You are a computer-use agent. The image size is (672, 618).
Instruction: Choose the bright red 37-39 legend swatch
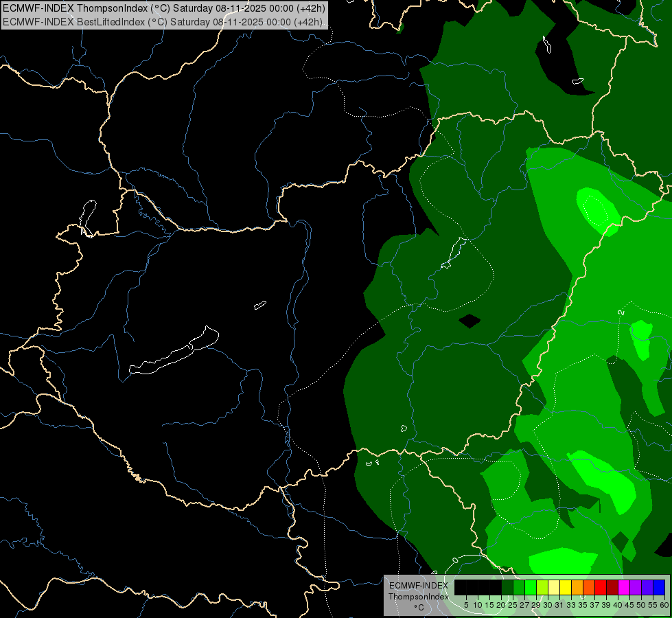pos(601,587)
